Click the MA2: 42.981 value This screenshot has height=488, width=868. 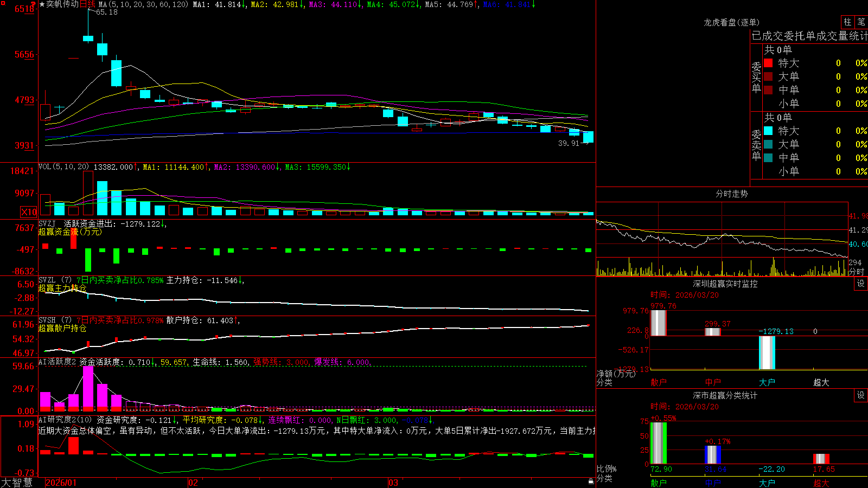point(277,4)
